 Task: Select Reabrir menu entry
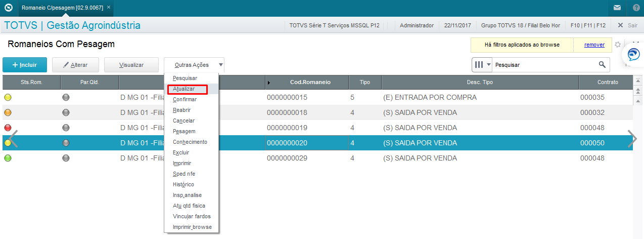[x=182, y=110]
